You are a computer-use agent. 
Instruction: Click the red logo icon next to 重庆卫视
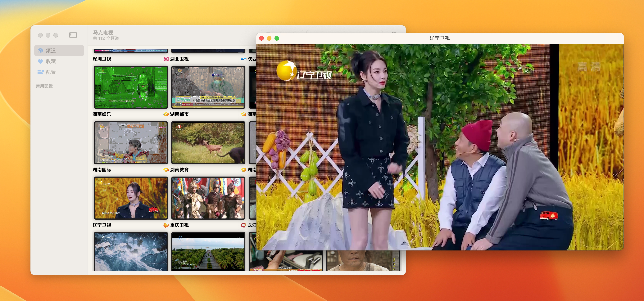243,225
